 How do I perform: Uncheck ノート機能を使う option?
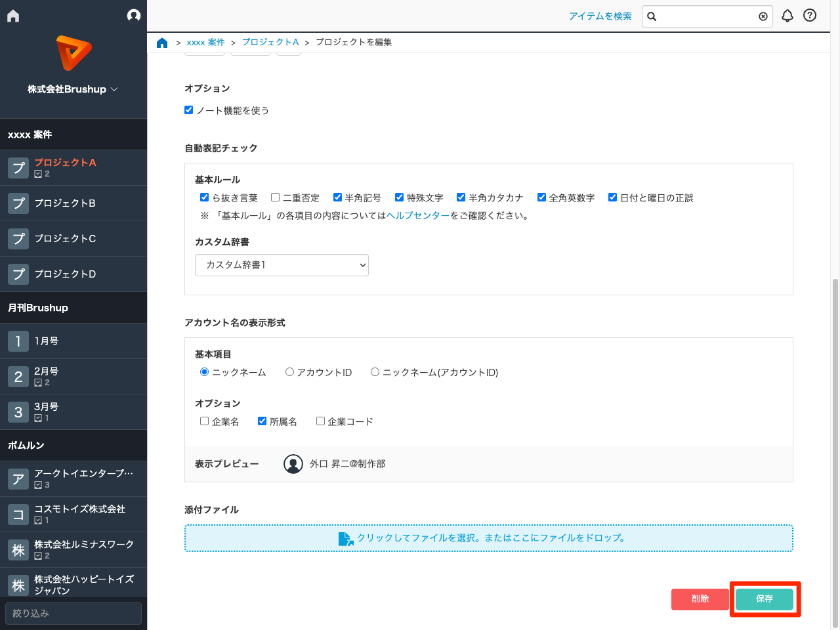189,110
